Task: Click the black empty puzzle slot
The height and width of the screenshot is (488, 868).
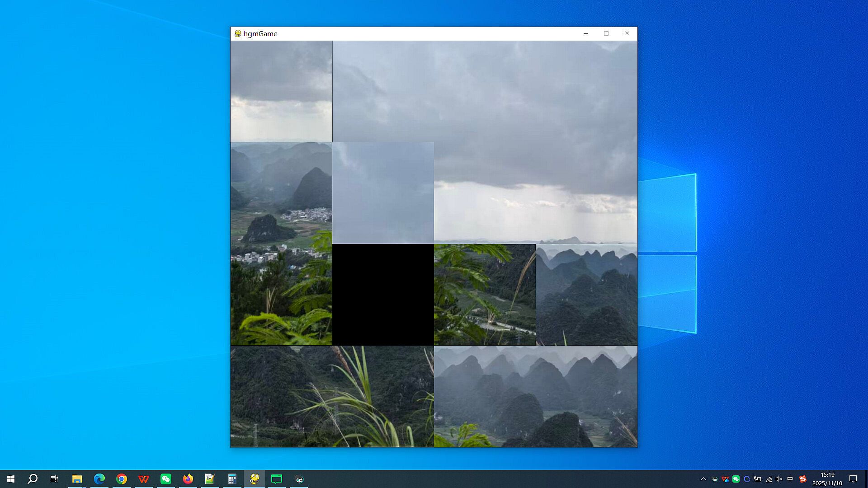Action: point(383,295)
